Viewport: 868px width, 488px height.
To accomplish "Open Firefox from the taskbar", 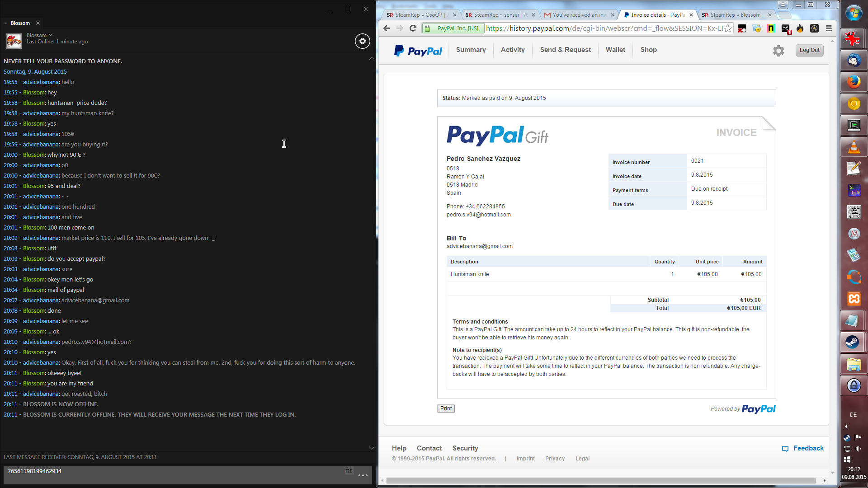I will tap(854, 82).
